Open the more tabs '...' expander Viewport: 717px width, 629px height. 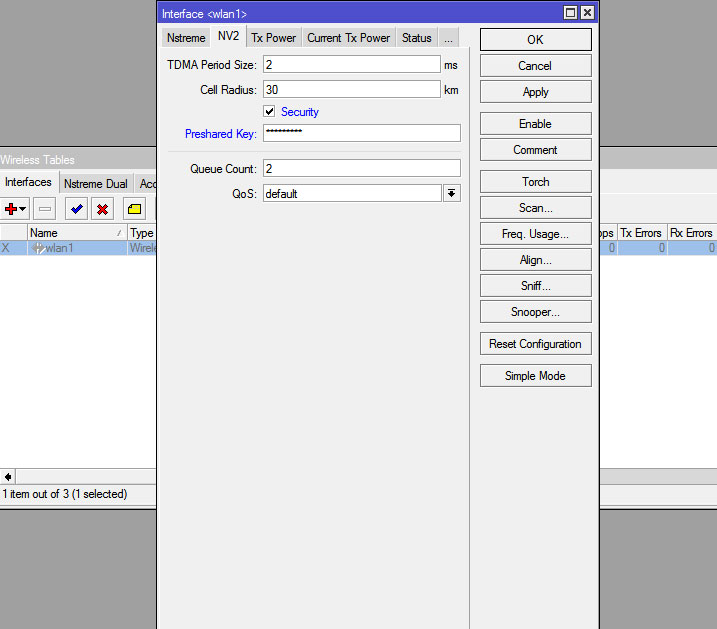click(x=448, y=38)
